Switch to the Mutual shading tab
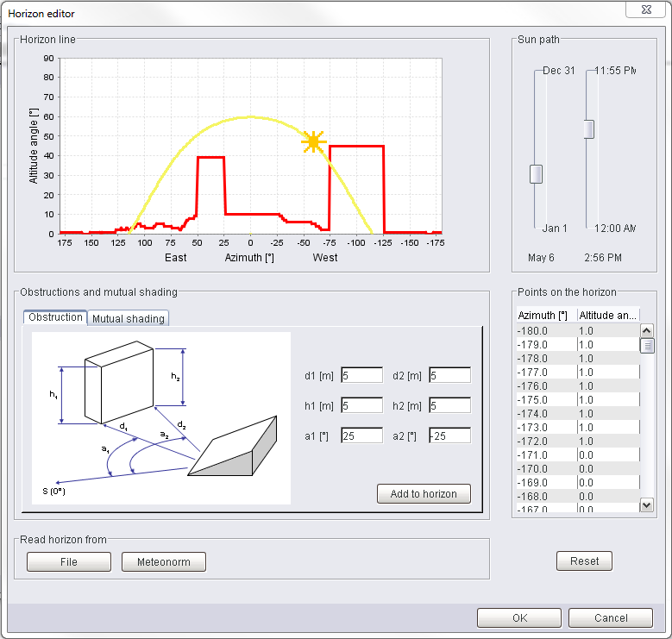The image size is (672, 639). pyautogui.click(x=128, y=318)
